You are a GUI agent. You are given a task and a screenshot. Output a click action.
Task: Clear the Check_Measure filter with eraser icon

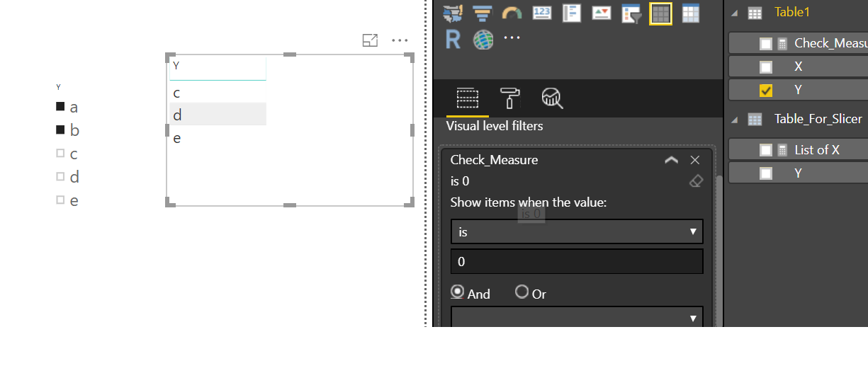[x=696, y=181]
